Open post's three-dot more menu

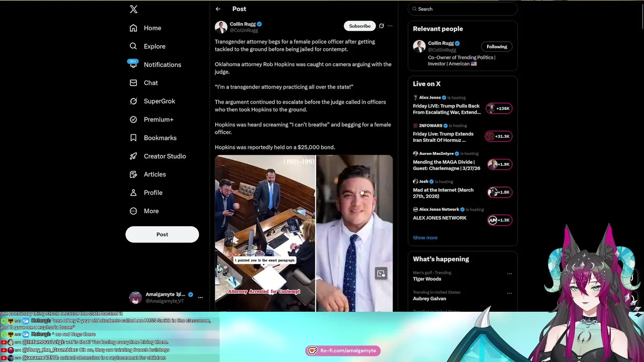click(x=390, y=26)
